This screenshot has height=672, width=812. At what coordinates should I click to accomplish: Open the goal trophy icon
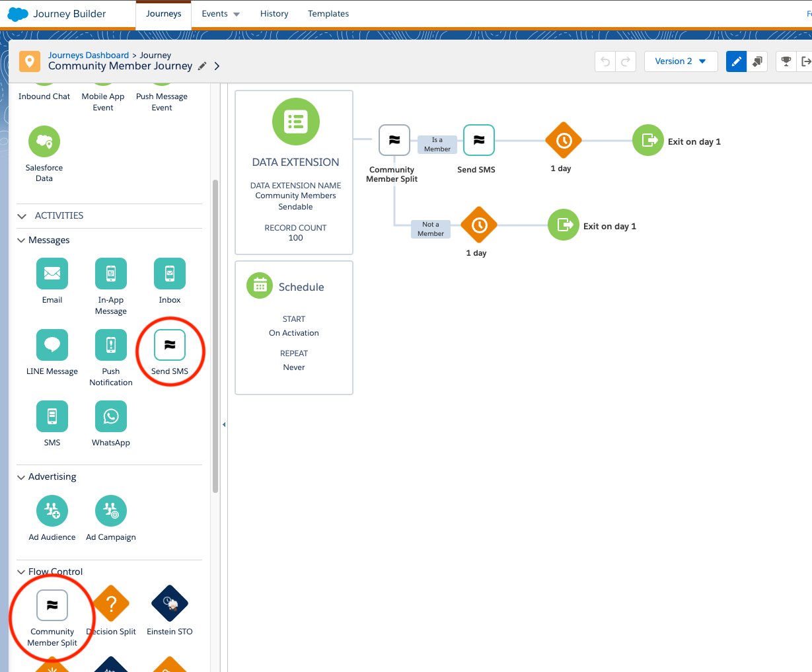[786, 61]
